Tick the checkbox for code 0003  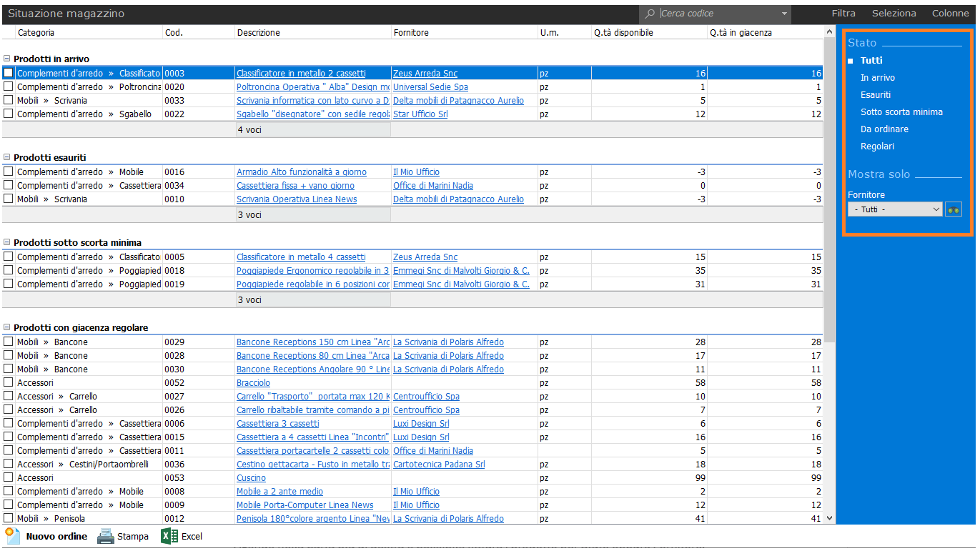click(x=9, y=73)
